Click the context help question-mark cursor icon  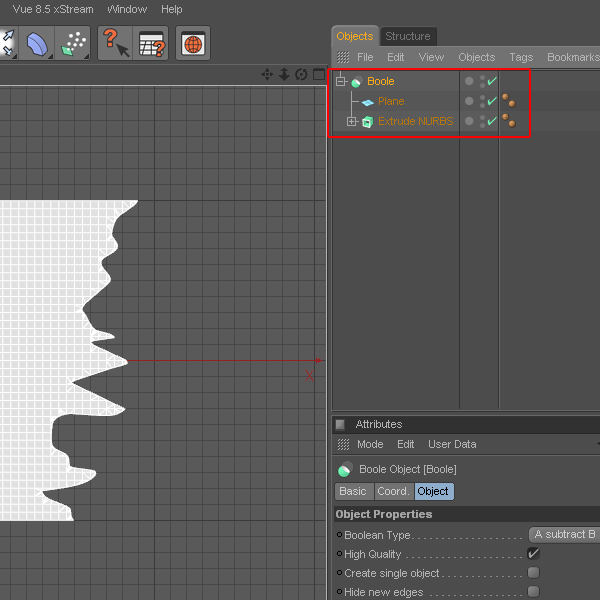click(x=116, y=43)
